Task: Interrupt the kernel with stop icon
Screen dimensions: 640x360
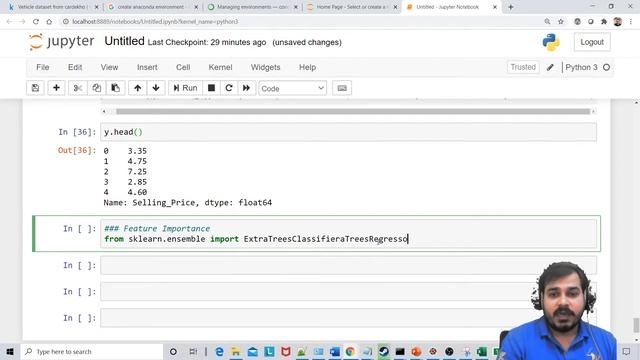Action: coord(211,88)
